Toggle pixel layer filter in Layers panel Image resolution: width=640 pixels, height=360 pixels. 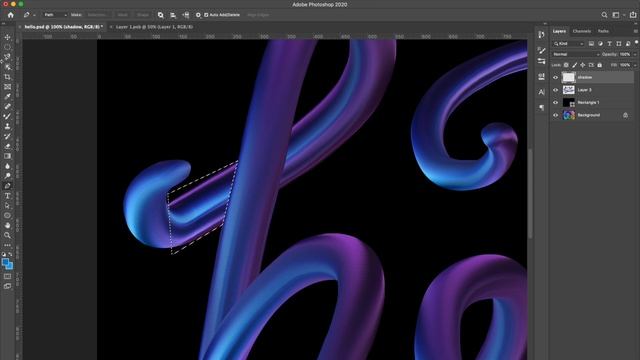click(591, 44)
